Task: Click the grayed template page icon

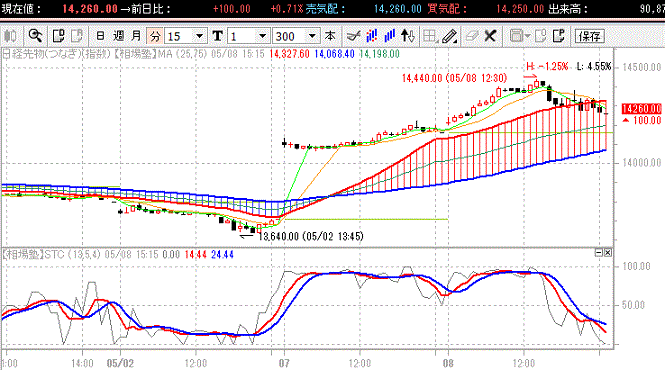Action: (x=541, y=36)
